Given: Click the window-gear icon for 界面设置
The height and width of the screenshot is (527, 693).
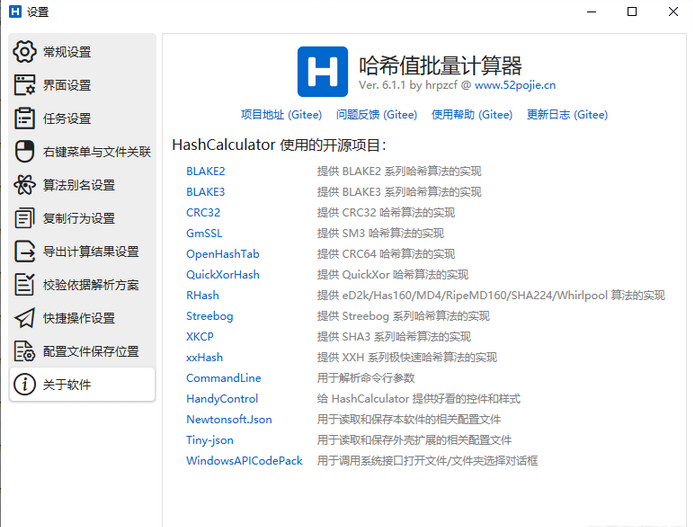Looking at the screenshot, I should [24, 85].
